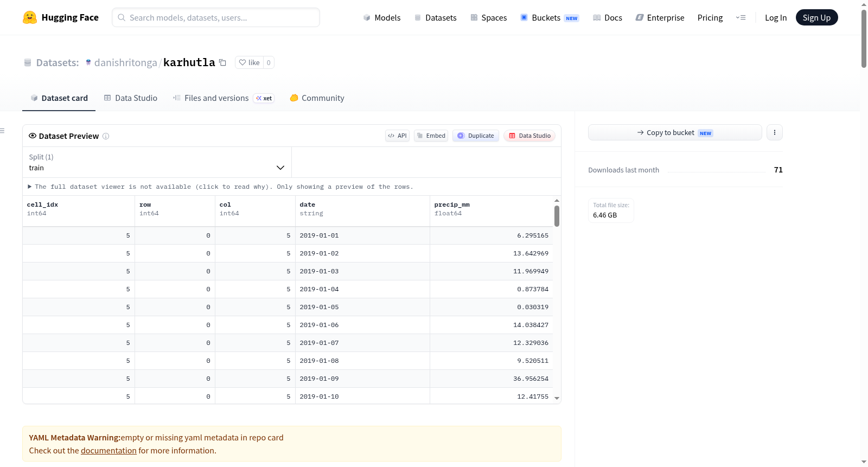
Task: Open the three-dot options menu
Action: [x=775, y=132]
